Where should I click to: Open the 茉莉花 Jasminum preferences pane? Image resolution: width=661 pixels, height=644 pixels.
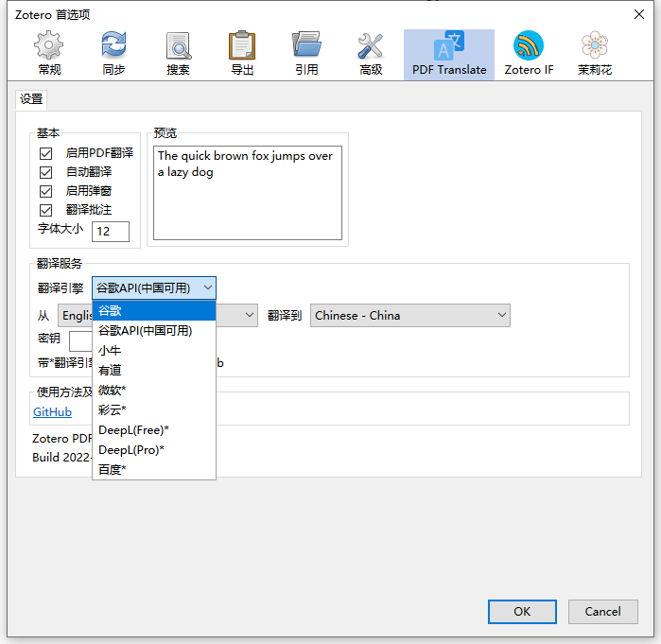pos(595,54)
